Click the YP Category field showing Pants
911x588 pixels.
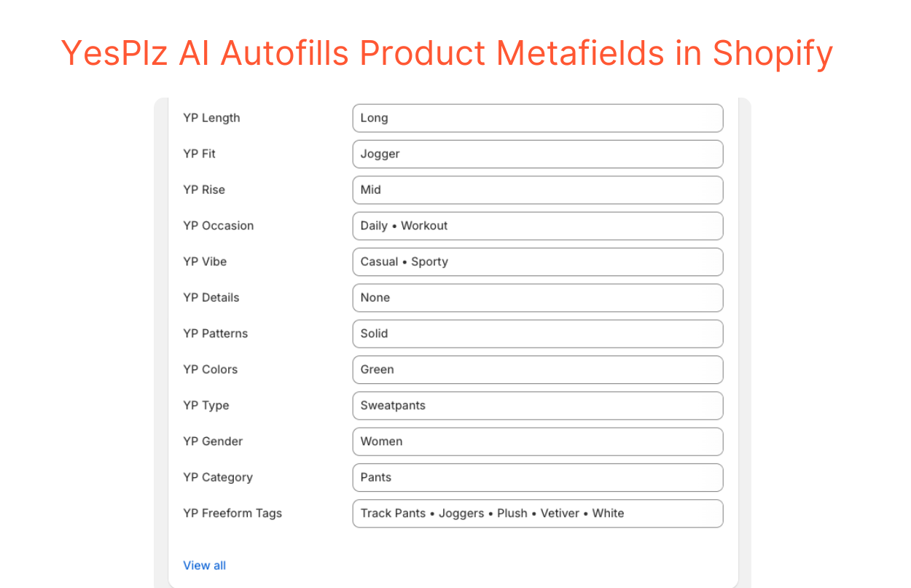(537, 477)
